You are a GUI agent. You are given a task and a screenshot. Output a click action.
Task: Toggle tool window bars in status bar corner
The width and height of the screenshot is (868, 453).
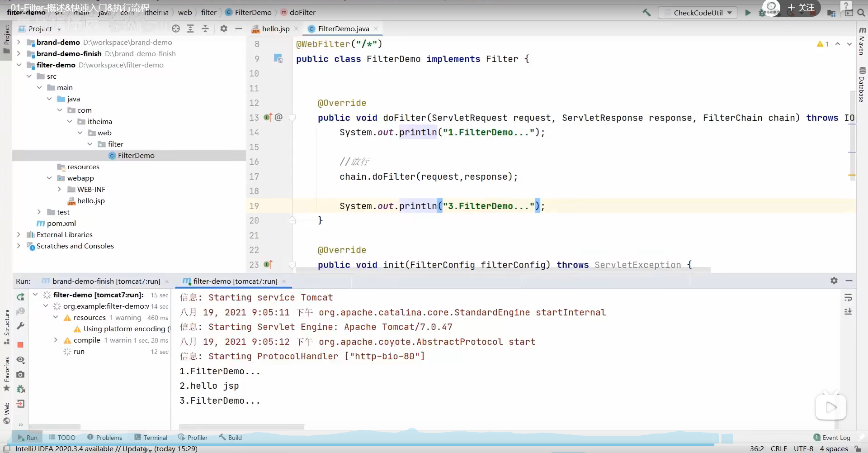(7, 448)
